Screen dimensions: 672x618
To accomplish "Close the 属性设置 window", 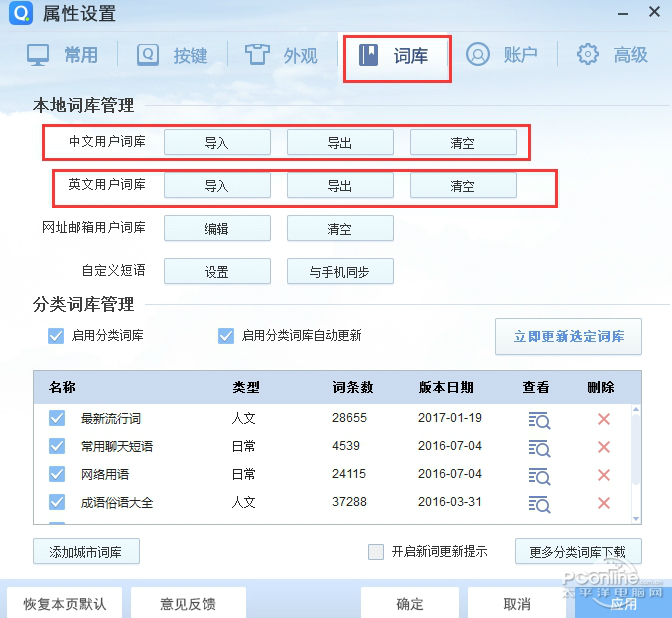I will [x=654, y=12].
